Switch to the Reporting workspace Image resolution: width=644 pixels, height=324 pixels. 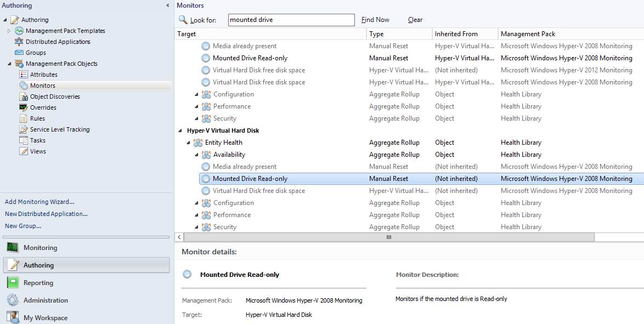point(86,282)
